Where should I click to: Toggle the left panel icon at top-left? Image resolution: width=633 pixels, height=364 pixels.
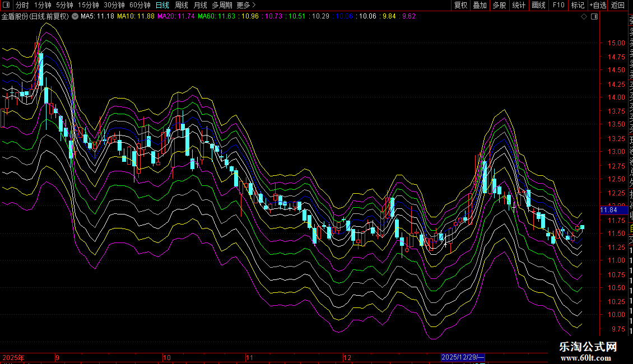[7, 5]
